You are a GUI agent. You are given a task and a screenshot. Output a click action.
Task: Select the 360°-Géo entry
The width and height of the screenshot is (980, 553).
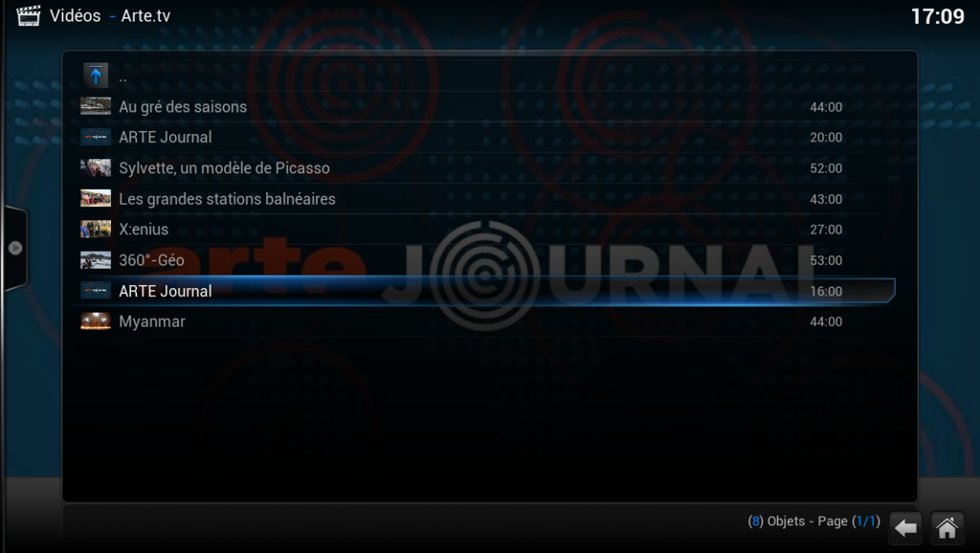487,260
